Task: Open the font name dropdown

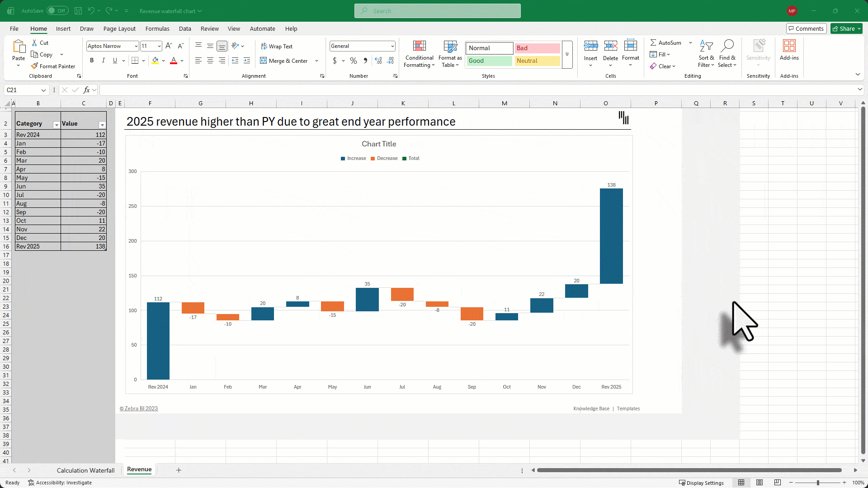Action: pos(137,46)
